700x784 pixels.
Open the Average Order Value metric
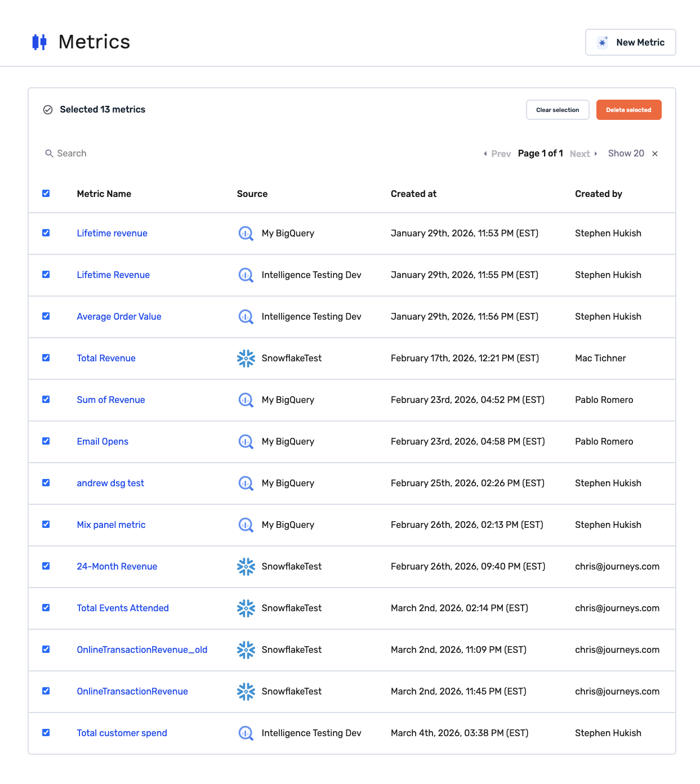click(x=119, y=317)
